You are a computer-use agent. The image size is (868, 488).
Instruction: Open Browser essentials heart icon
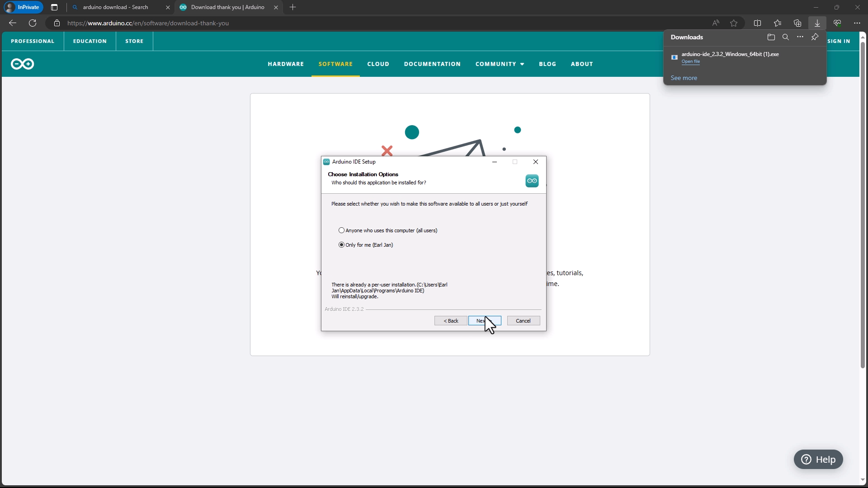[837, 23]
